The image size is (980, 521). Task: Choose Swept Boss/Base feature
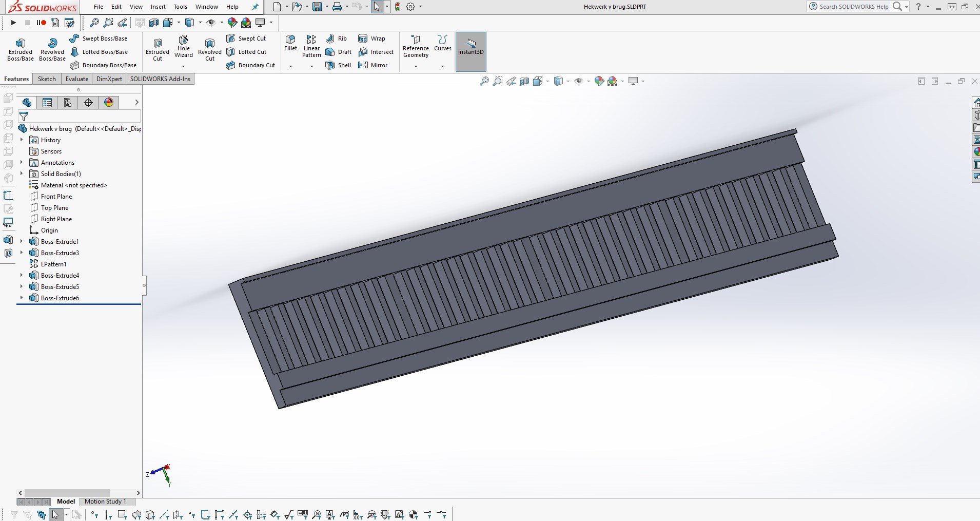[99, 38]
